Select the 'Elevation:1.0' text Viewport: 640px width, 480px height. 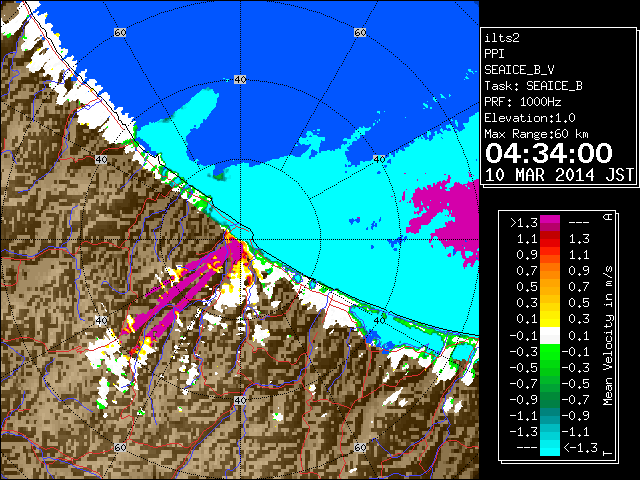(530, 118)
